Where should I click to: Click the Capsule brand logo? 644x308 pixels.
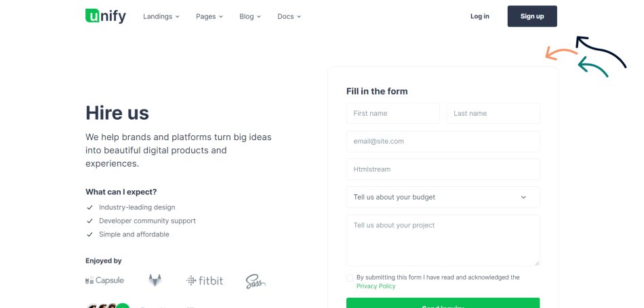(x=105, y=280)
